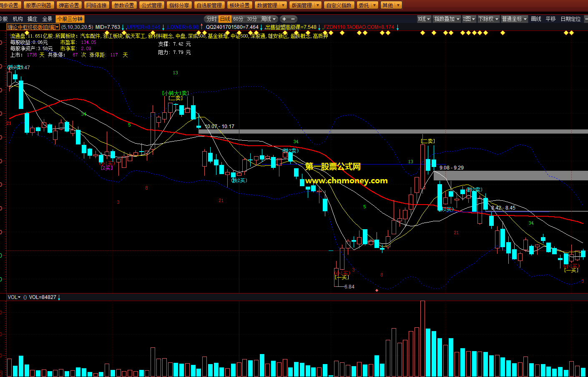Activate the 平移 pan tool
The height and width of the screenshot is (377, 588).
550,19
